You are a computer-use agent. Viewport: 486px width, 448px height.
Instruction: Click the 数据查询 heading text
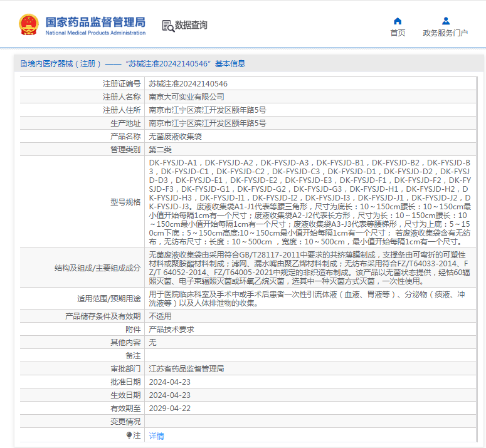click(x=191, y=25)
